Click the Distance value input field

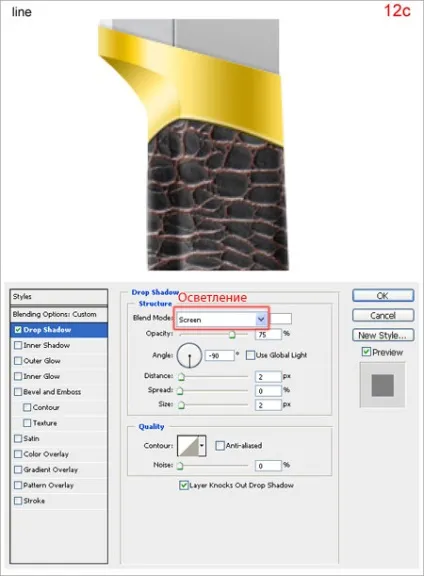[x=268, y=376]
